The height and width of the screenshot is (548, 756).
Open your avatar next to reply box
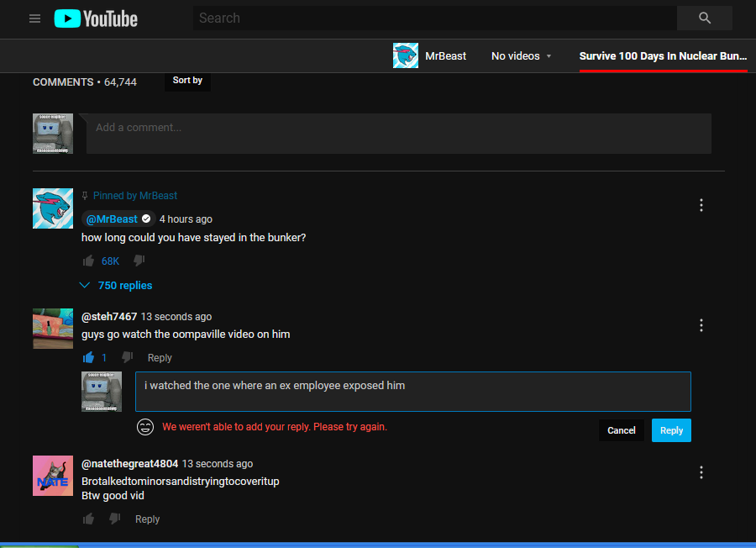coord(102,392)
